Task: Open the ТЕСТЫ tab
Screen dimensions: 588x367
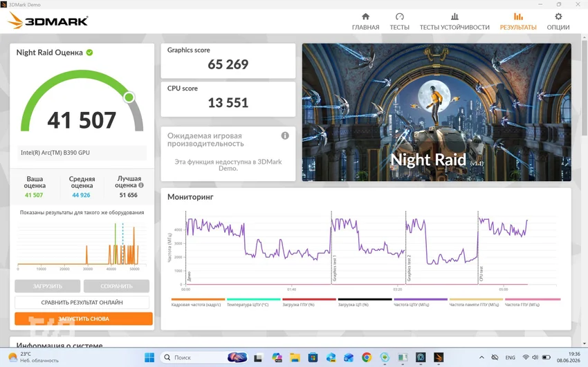Action: (399, 21)
